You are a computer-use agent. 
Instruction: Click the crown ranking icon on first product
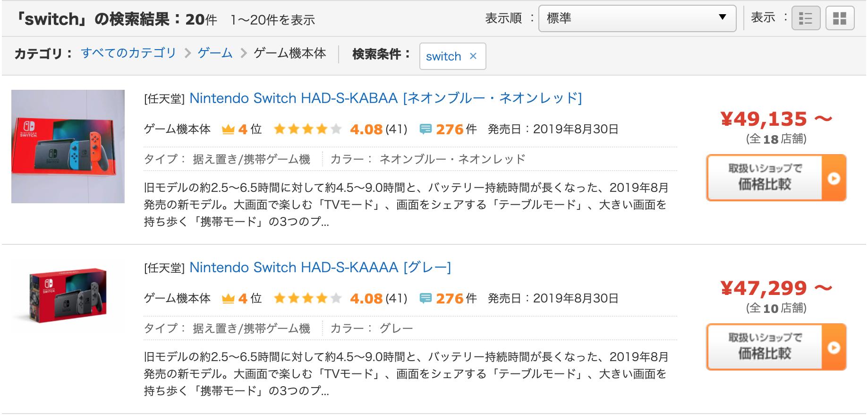tap(228, 130)
